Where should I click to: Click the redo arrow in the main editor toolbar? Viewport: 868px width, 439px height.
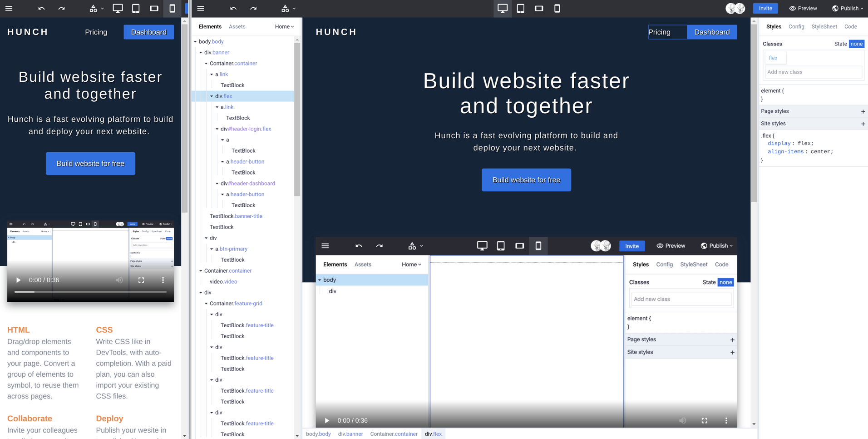pyautogui.click(x=253, y=9)
